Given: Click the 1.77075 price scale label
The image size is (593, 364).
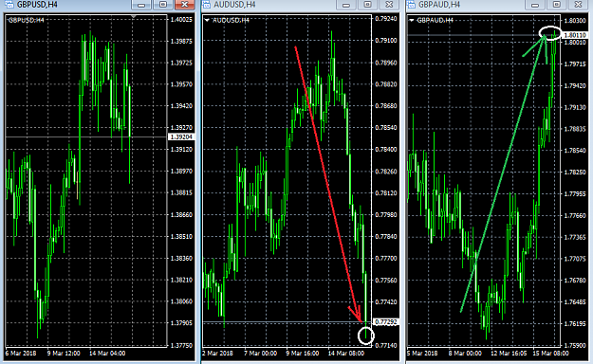Looking at the screenshot, I should point(575,259).
